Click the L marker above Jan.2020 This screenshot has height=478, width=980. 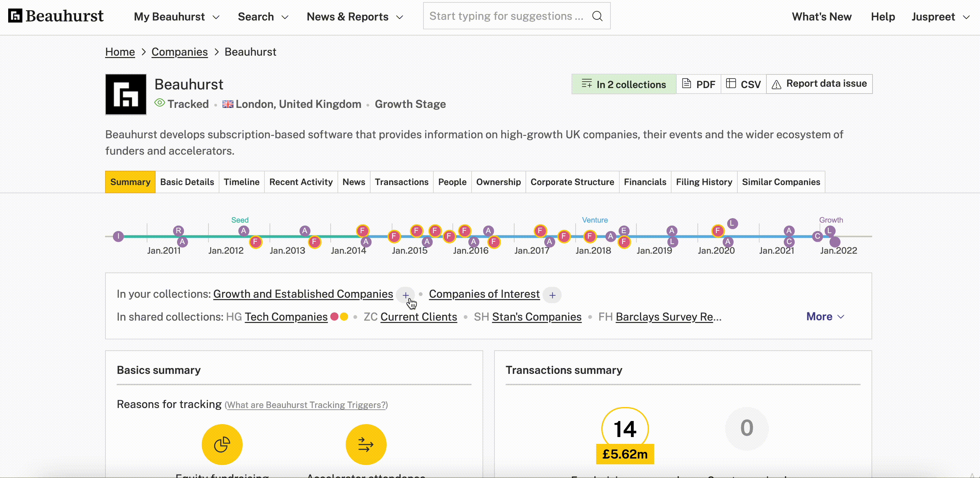(x=732, y=223)
